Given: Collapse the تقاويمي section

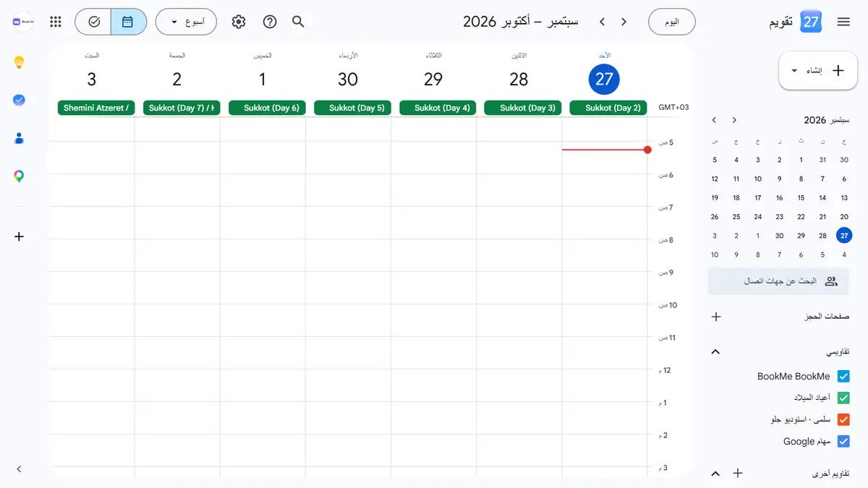Looking at the screenshot, I should (x=715, y=352).
